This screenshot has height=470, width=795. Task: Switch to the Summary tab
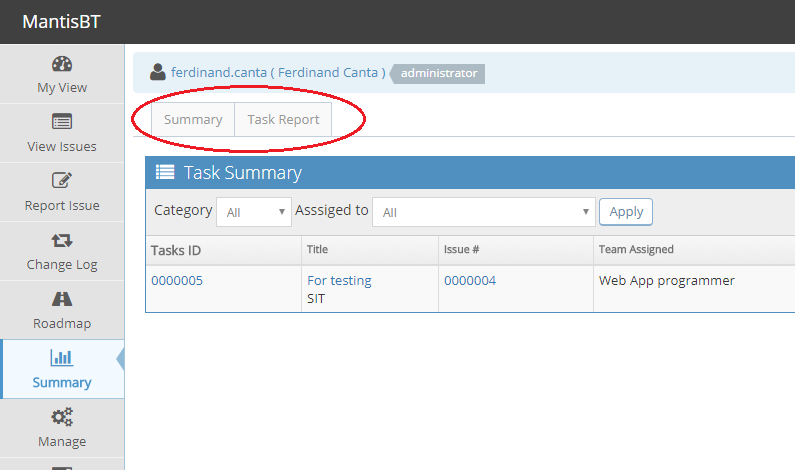coord(193,119)
